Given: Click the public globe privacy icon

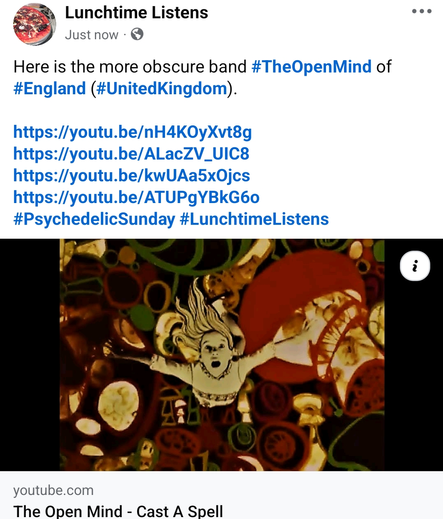Looking at the screenshot, I should (137, 34).
